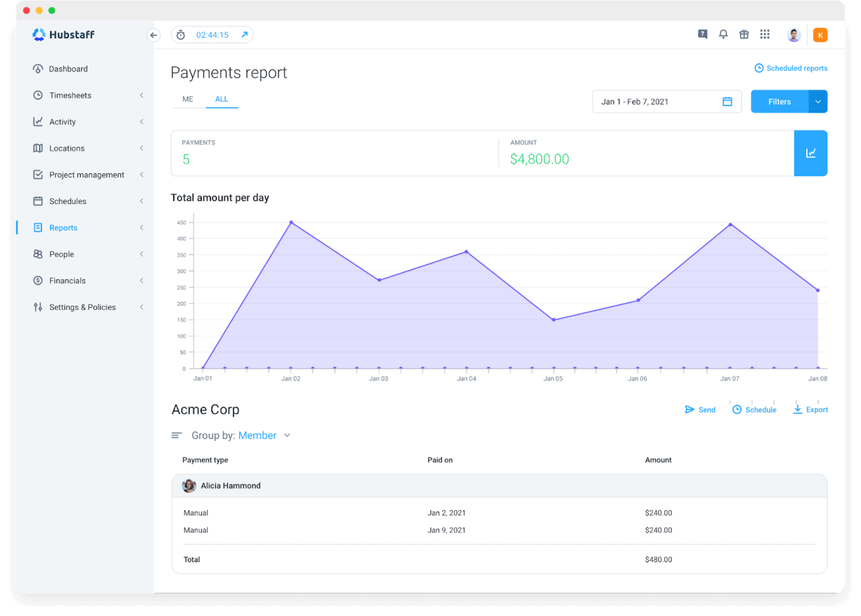Click the chart view icon beside Amount
861x616 pixels.
811,152
